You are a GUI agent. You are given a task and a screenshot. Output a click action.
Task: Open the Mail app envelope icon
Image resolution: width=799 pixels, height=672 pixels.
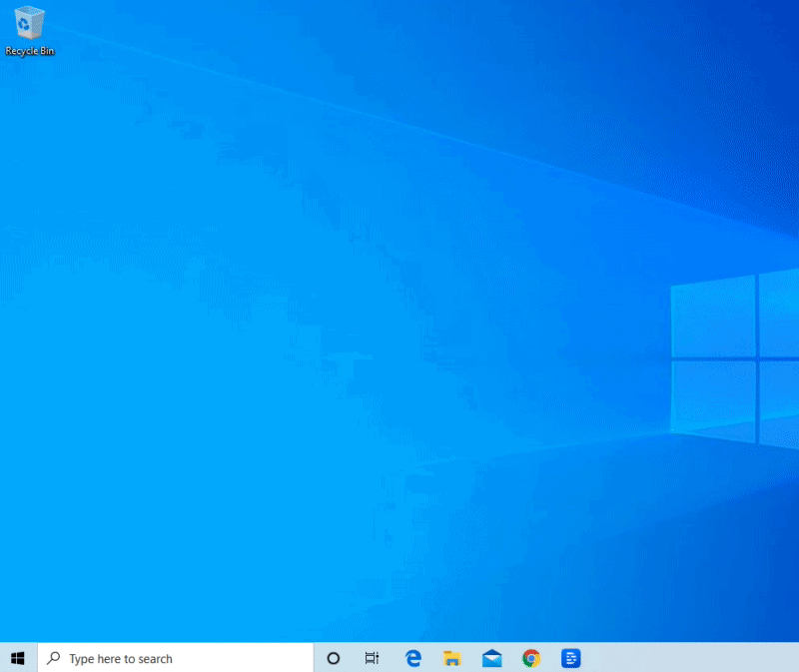point(491,658)
